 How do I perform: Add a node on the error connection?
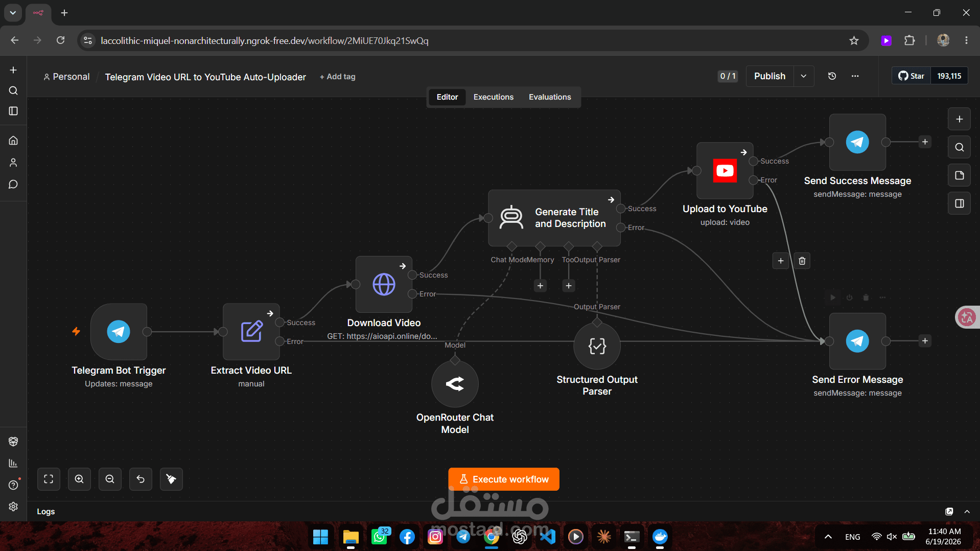[781, 261]
